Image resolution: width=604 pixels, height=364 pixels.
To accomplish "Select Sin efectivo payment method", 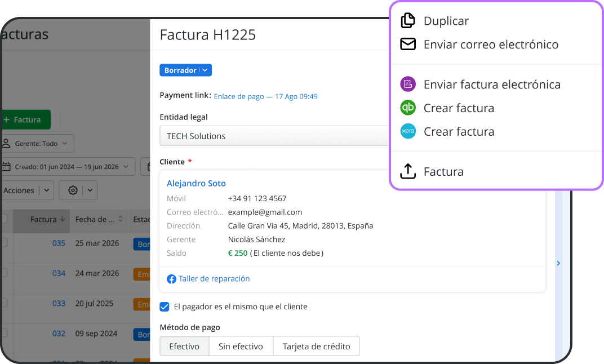I will pyautogui.click(x=241, y=347).
